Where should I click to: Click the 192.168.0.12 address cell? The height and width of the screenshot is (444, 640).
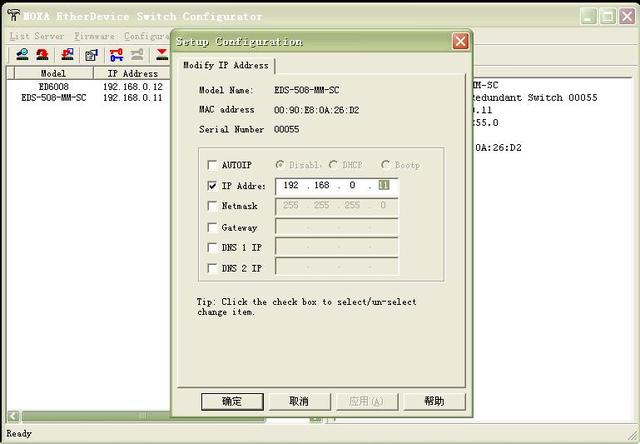point(133,87)
